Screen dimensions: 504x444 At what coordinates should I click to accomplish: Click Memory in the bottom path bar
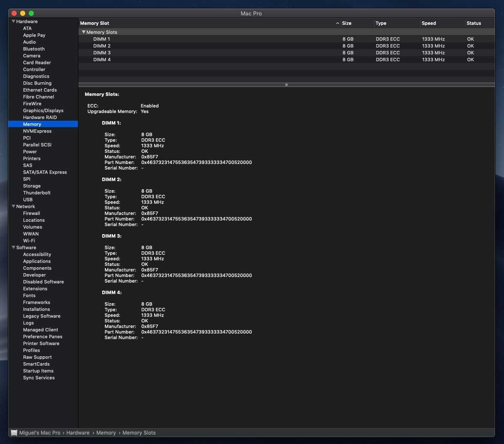(106, 433)
